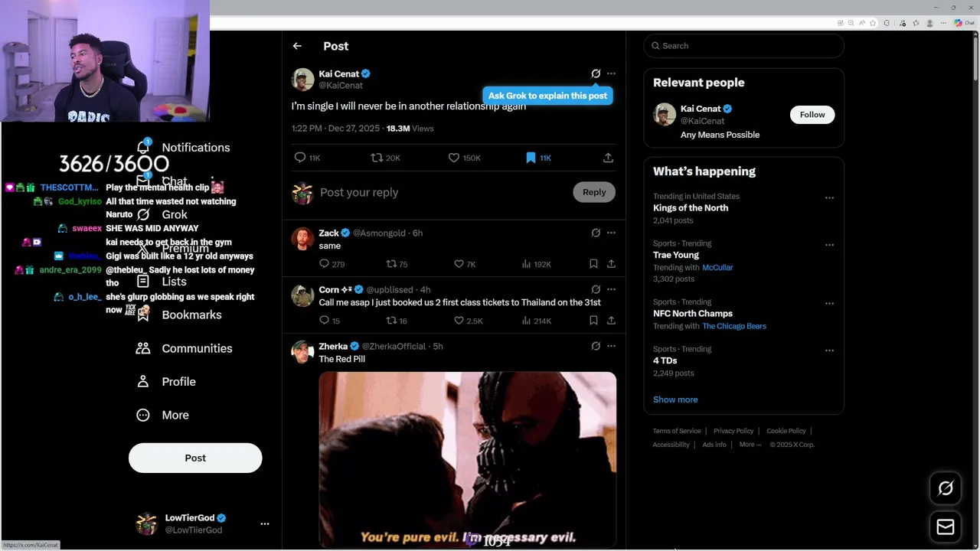View analytics of Corn's reply, 214K views

pyautogui.click(x=536, y=321)
